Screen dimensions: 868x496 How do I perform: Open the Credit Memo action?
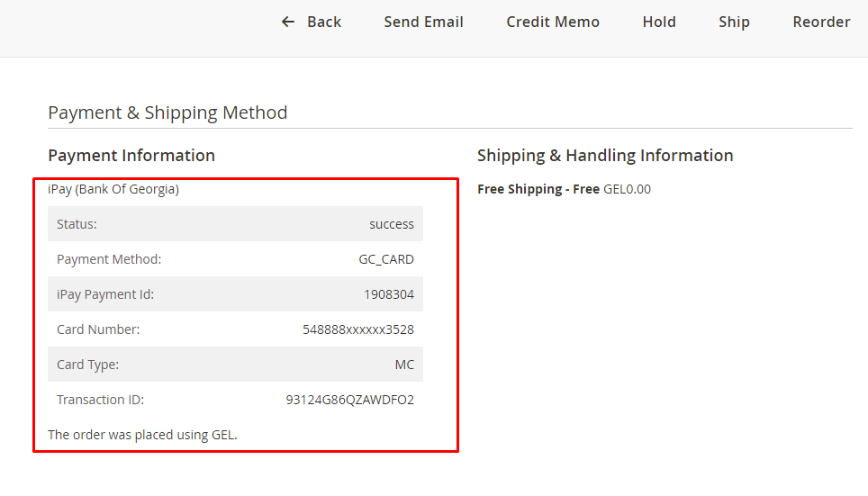click(x=553, y=22)
